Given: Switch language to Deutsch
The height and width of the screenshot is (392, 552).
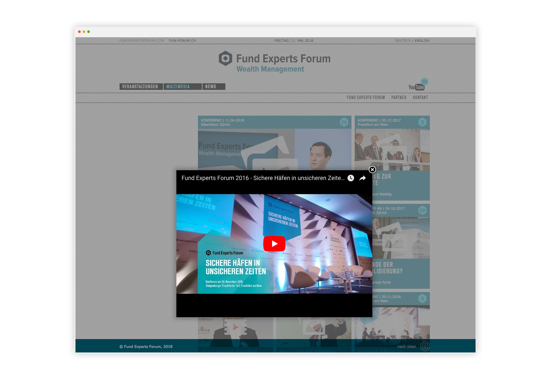Looking at the screenshot, I should [x=403, y=41].
